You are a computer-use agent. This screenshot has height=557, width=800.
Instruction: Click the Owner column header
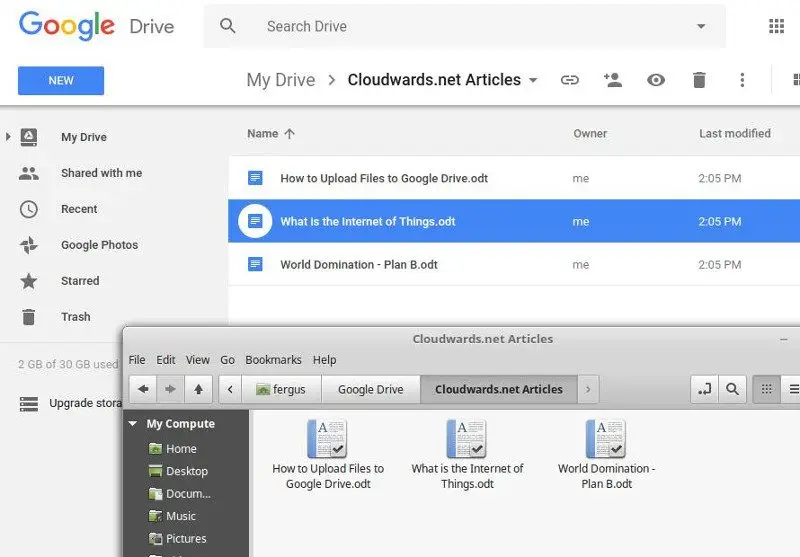tap(590, 134)
